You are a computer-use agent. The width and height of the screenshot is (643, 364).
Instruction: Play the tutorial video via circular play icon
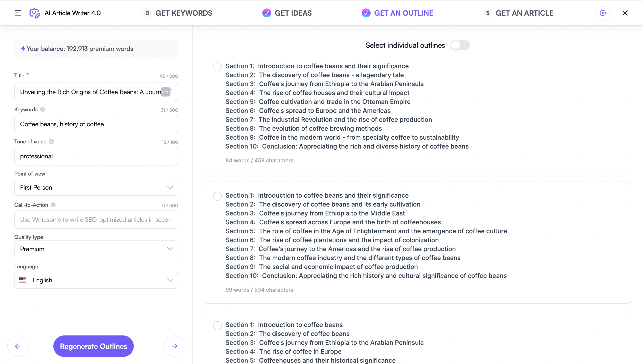click(603, 13)
